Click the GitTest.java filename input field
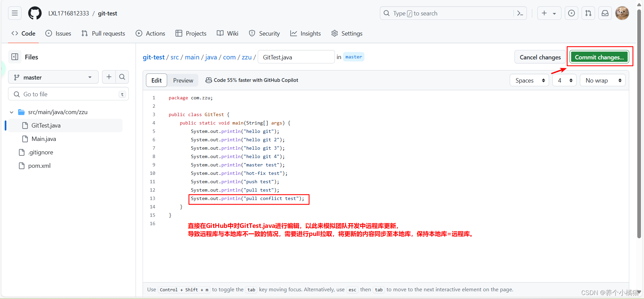This screenshot has height=299, width=644. [296, 57]
